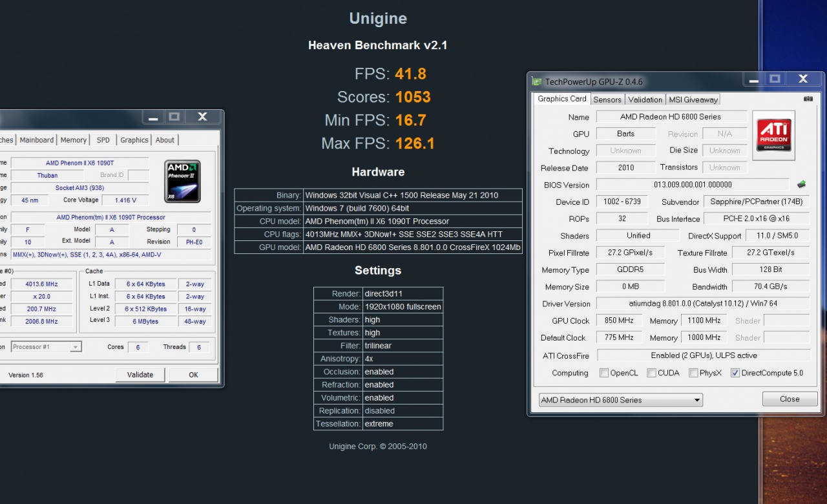Viewport: 827px width, 504px height.
Task: Open the Processor #1 selection dropdown in CPU-Z
Action: tap(46, 347)
